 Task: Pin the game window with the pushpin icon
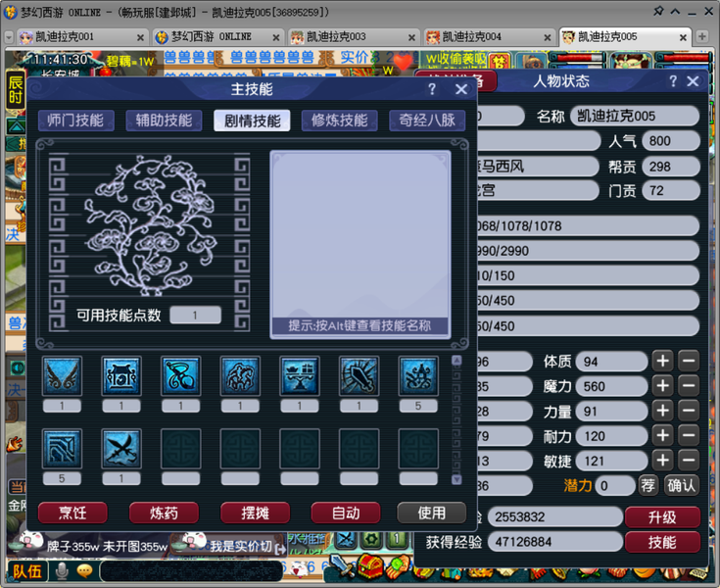(658, 11)
